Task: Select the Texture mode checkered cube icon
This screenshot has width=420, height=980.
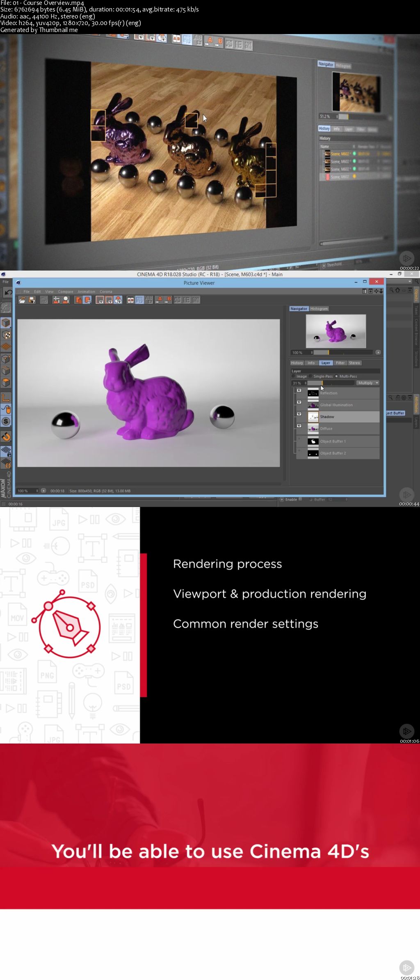Action: coord(6,335)
